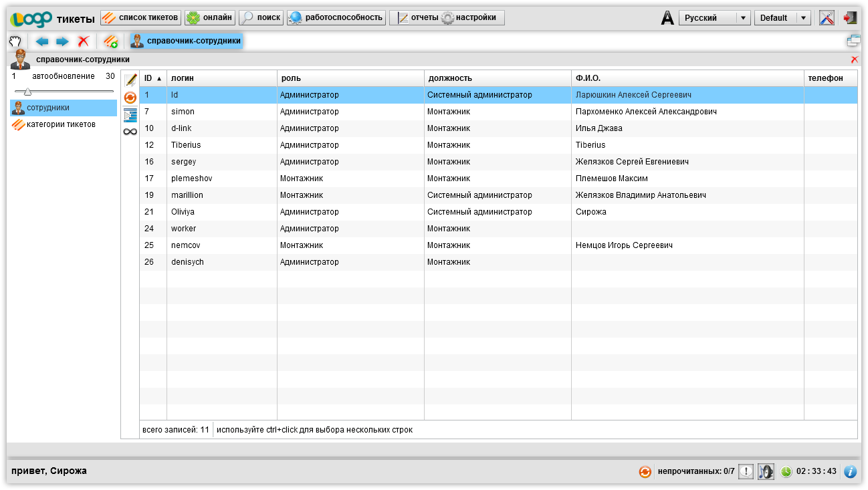Select категории тикетов in the left panel
The width and height of the screenshot is (868, 490).
pyautogui.click(x=61, y=124)
